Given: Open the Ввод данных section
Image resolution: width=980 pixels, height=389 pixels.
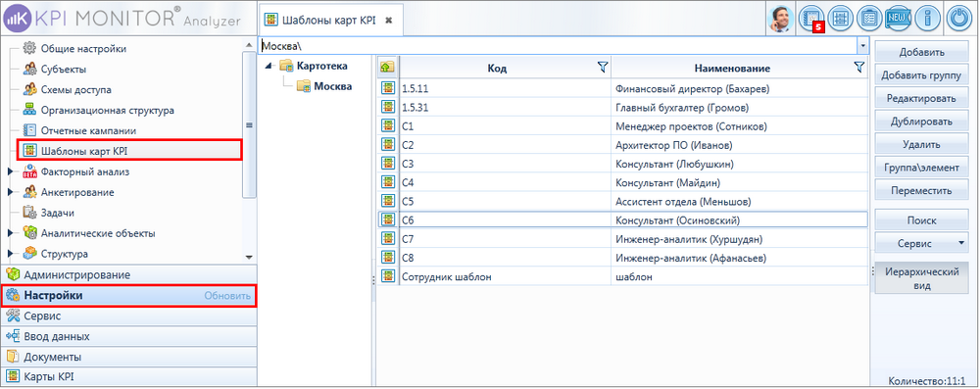Looking at the screenshot, I should point(128,336).
